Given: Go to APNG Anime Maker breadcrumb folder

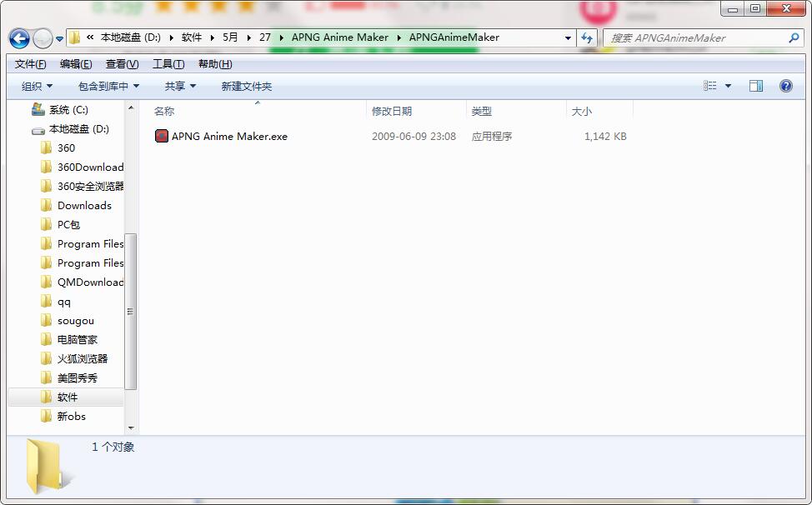Looking at the screenshot, I should click(339, 37).
